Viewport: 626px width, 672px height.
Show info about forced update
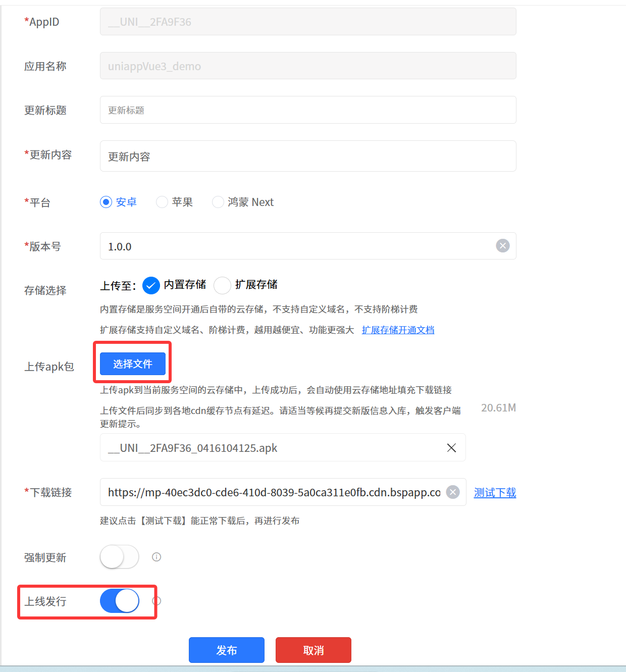pyautogui.click(x=156, y=557)
